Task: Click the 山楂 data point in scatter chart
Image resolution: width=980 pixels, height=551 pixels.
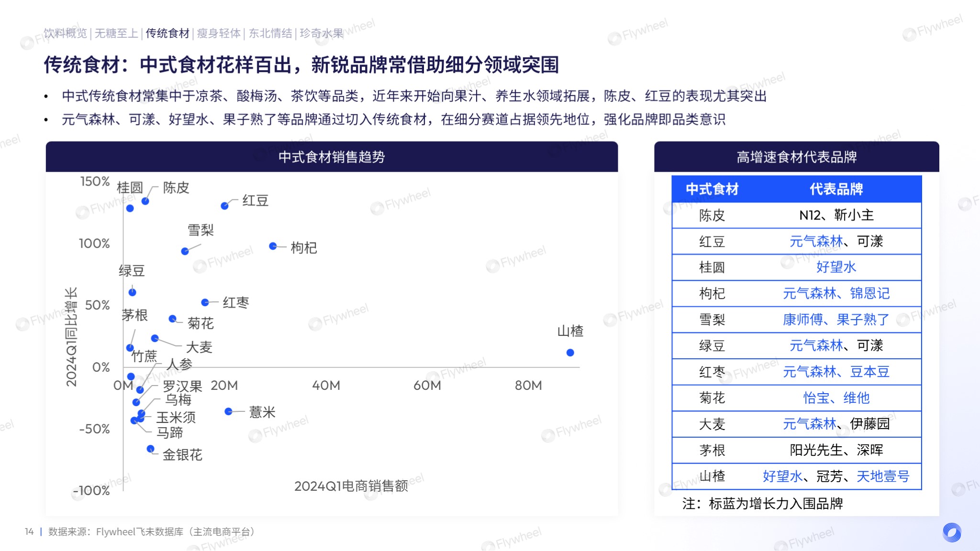Action: [570, 353]
